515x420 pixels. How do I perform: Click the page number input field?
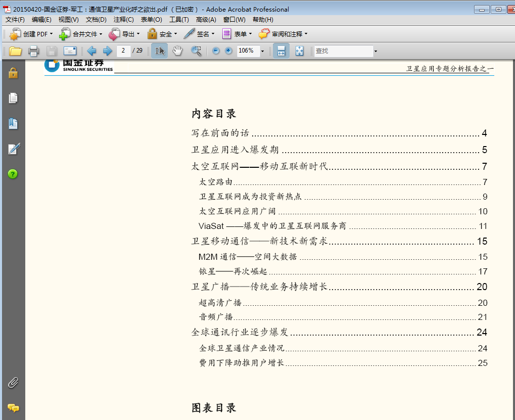123,51
